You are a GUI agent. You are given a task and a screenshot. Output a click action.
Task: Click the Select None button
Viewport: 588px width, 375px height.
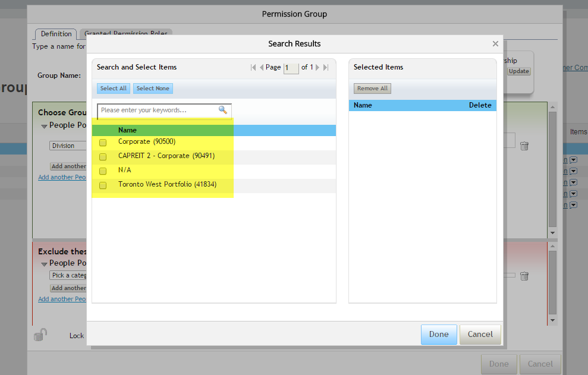[x=153, y=89]
